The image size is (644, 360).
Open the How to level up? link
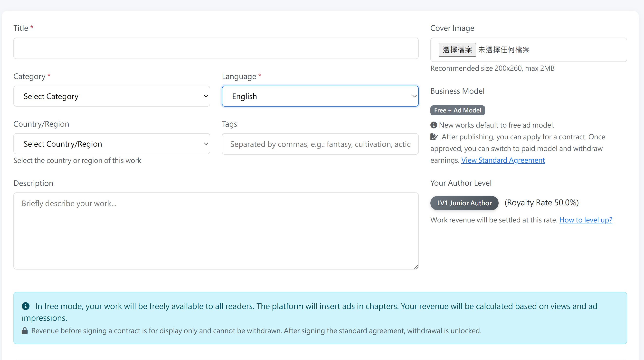coord(586,220)
